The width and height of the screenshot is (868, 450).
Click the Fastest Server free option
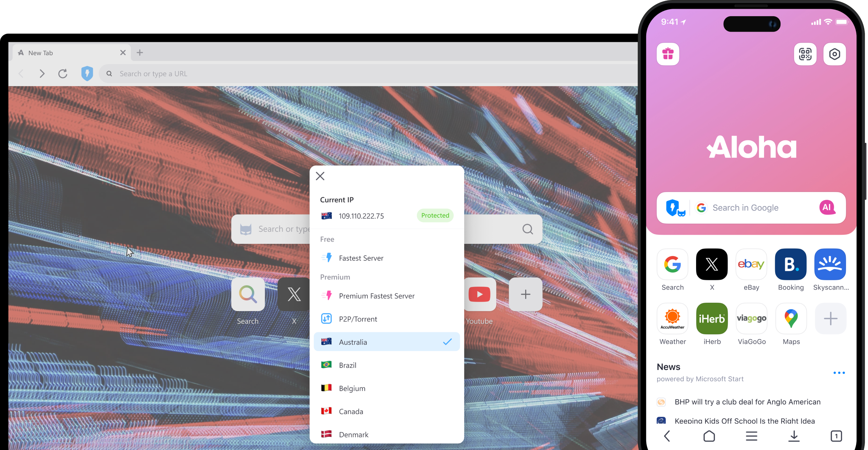click(x=361, y=258)
